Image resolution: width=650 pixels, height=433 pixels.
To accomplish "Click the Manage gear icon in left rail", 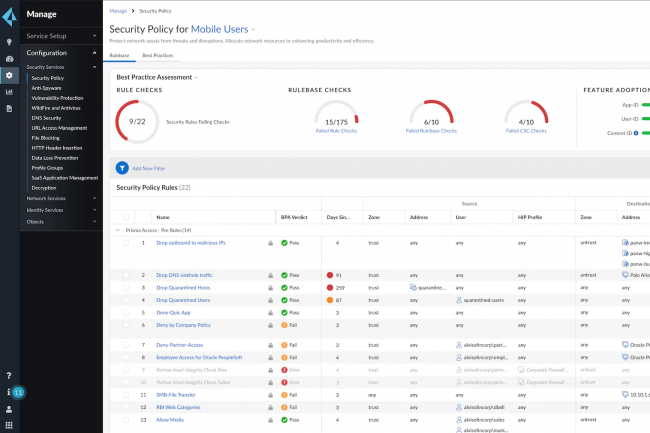I will click(9, 75).
